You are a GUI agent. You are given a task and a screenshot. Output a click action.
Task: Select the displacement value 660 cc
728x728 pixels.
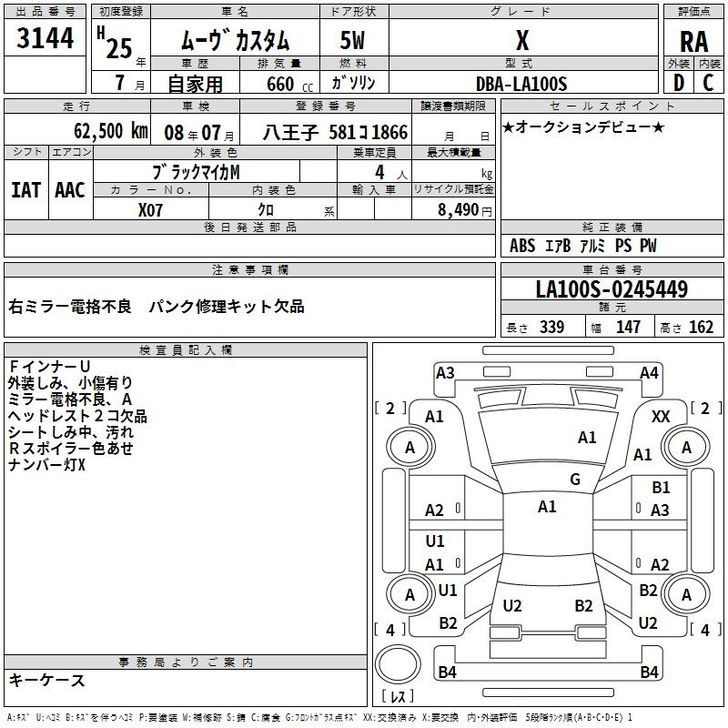[289, 84]
